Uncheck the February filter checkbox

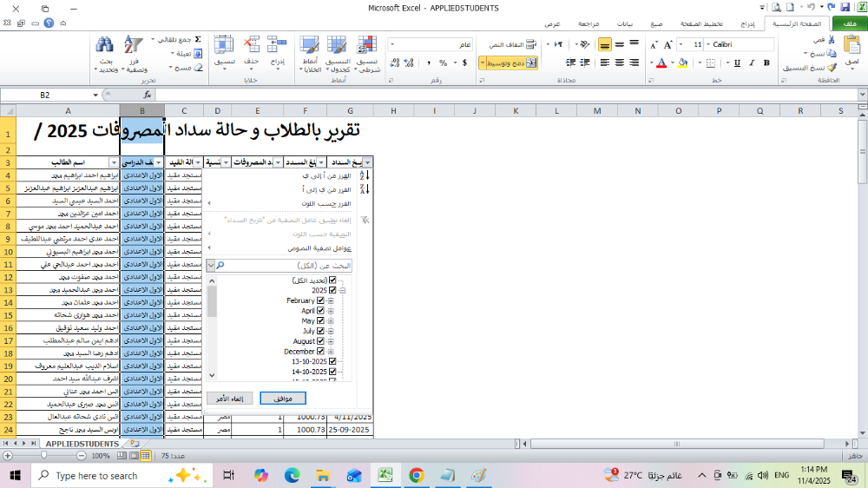(321, 300)
